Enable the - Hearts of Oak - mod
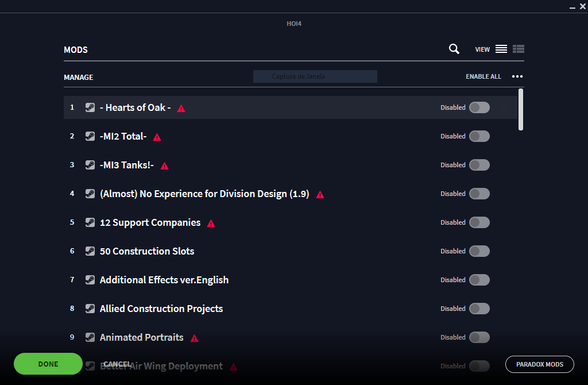The height and width of the screenshot is (385, 588). click(x=479, y=107)
